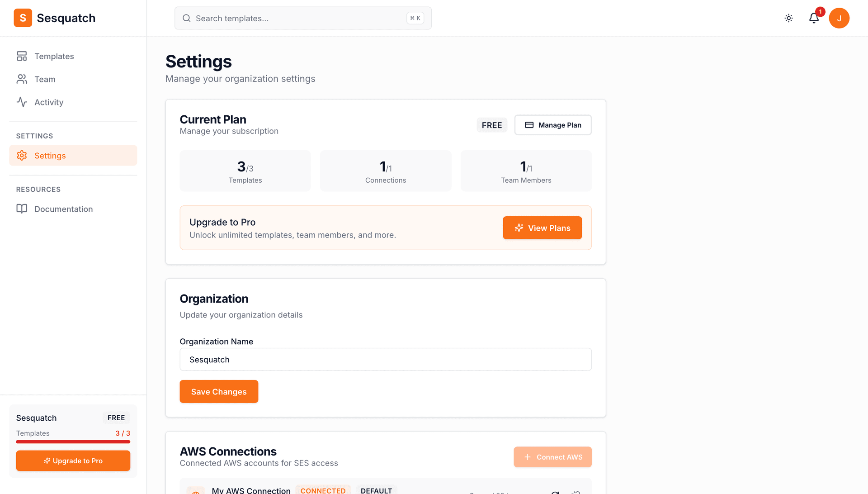Click Upgrade to Pro in the sidebar
Image resolution: width=868 pixels, height=494 pixels.
73,461
